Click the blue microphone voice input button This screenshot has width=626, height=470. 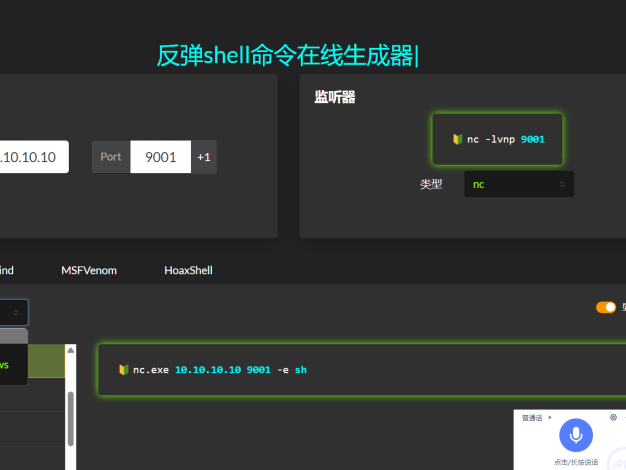coord(576,435)
